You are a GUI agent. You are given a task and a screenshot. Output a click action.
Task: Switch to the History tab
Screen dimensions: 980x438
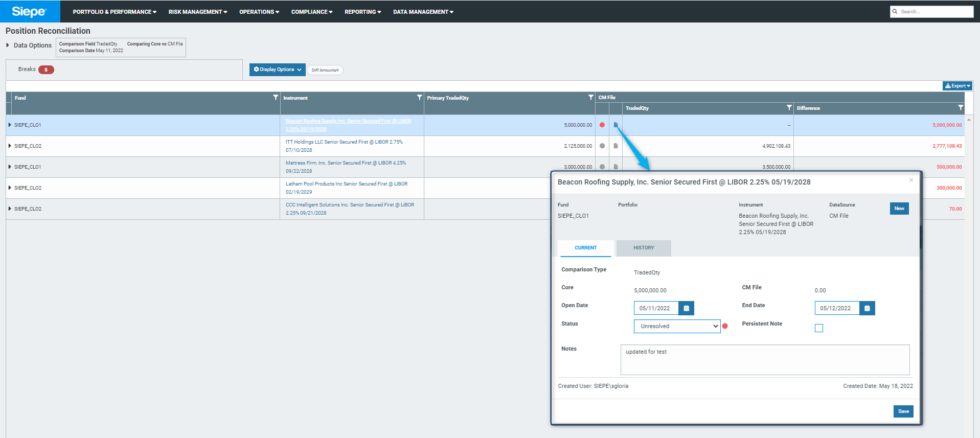643,248
